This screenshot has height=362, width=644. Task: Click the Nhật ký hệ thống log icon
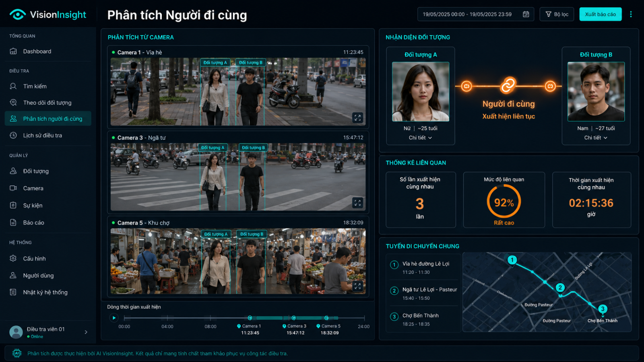click(x=13, y=292)
